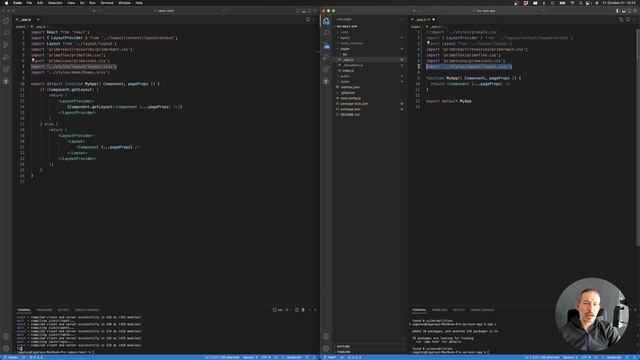Viewport: 640px width, 360px height.
Task: Toggle panel visibility in left window title bar
Action: (304, 11)
